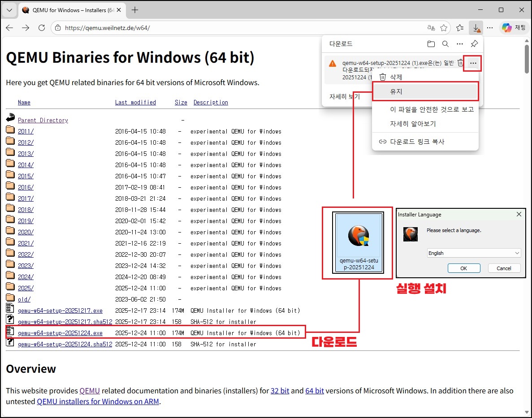The height and width of the screenshot is (418, 532).
Task: Open more options in 다운로드 panel header
Action: pyautogui.click(x=460, y=44)
